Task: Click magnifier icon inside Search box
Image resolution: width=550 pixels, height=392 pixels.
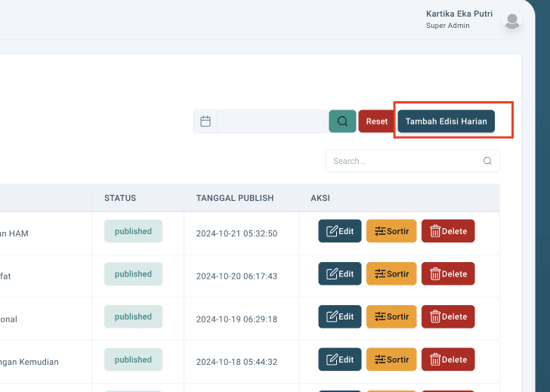Action: (487, 161)
